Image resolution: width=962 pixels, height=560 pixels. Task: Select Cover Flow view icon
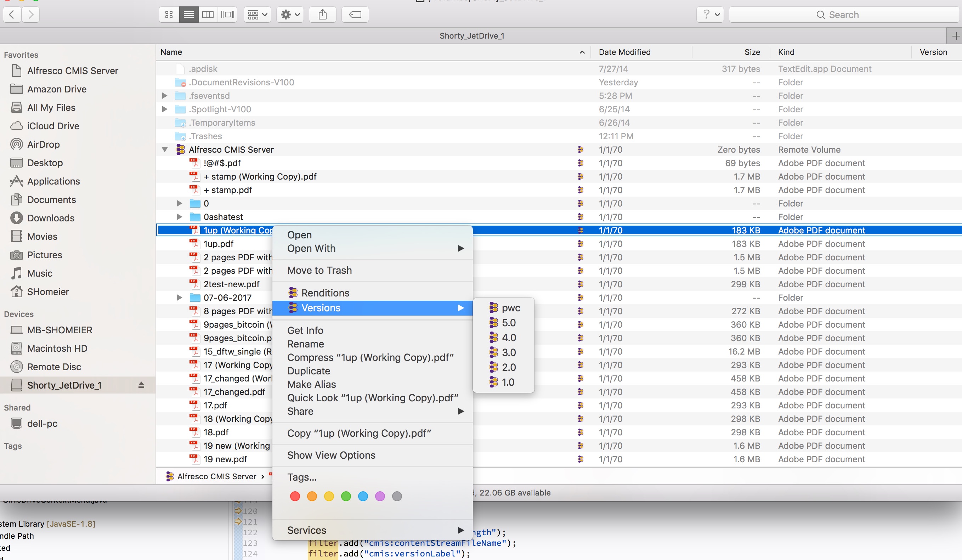coord(227,15)
